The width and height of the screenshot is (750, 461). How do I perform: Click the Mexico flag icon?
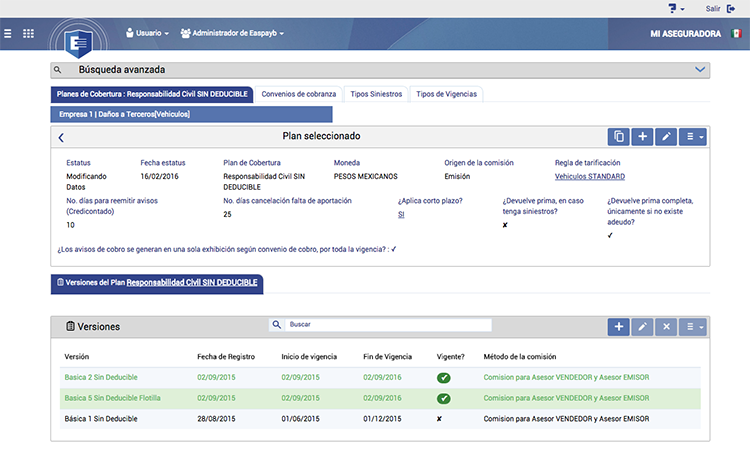736,33
